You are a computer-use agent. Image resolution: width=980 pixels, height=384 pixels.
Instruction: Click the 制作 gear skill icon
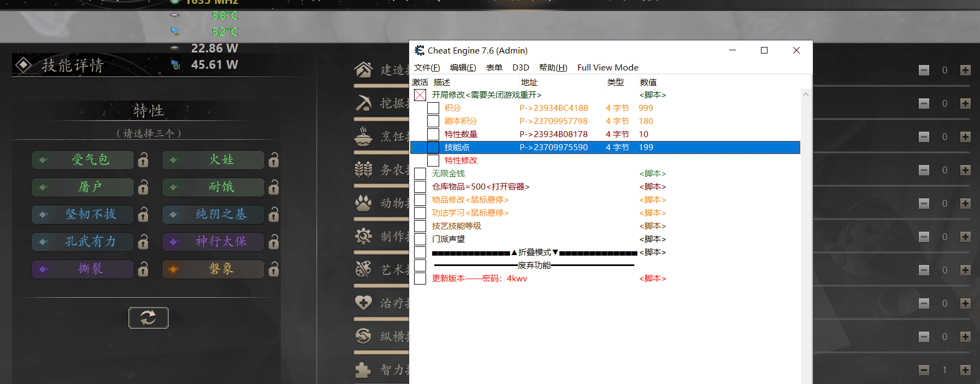363,236
